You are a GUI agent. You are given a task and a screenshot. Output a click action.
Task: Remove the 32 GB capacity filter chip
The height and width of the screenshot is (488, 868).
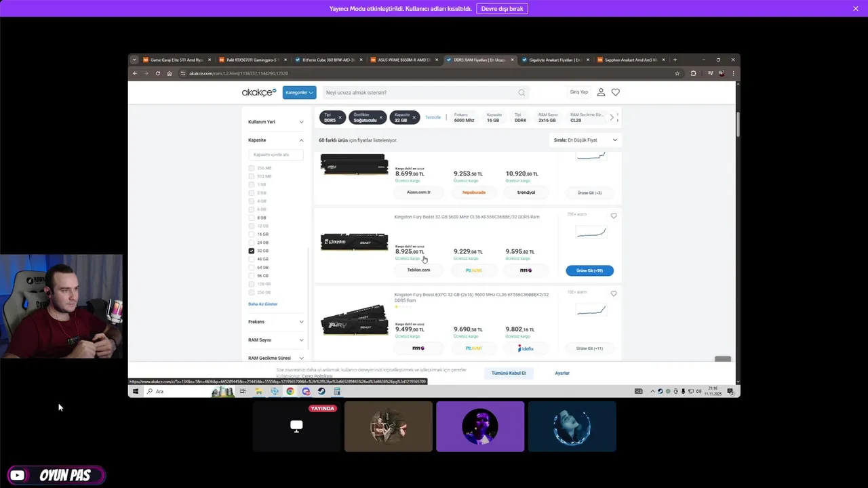click(x=414, y=117)
